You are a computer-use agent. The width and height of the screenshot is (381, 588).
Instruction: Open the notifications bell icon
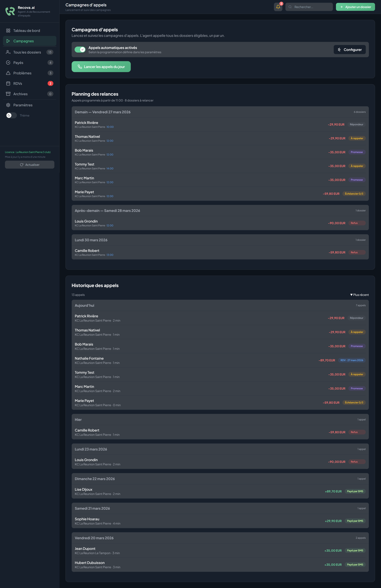pos(278,7)
